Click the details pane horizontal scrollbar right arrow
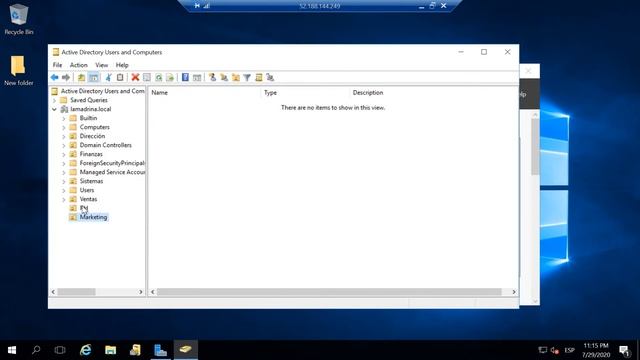 514,292
